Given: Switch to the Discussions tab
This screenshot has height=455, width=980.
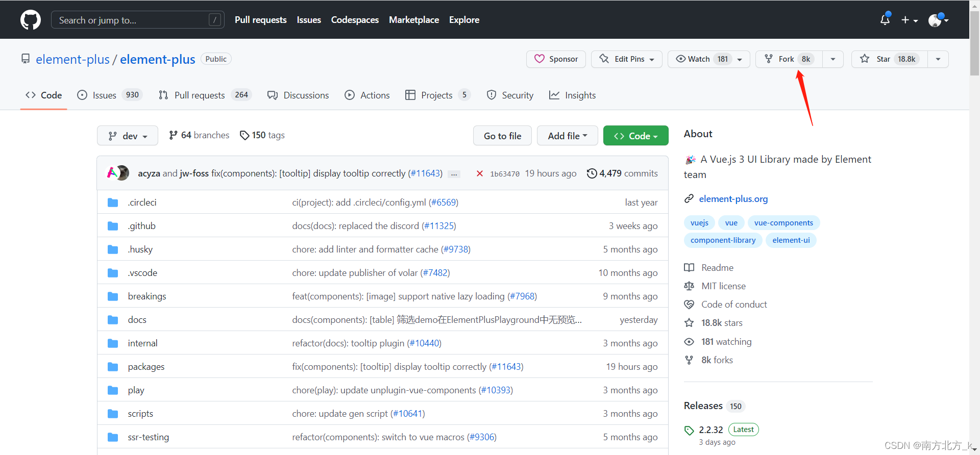Looking at the screenshot, I should [298, 95].
